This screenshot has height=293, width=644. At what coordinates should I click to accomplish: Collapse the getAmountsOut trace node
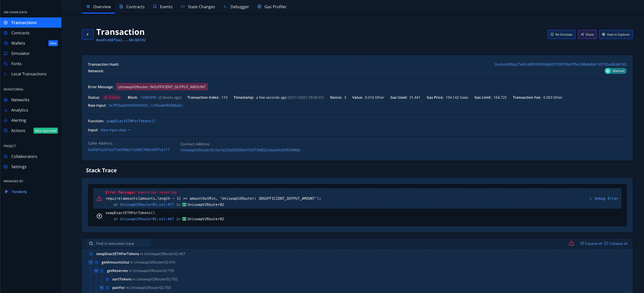[x=91, y=262]
